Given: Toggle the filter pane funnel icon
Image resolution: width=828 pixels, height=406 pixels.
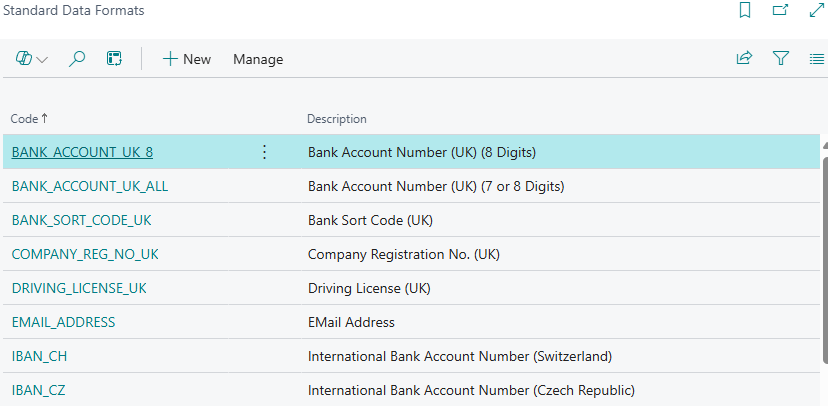Looking at the screenshot, I should click(781, 59).
